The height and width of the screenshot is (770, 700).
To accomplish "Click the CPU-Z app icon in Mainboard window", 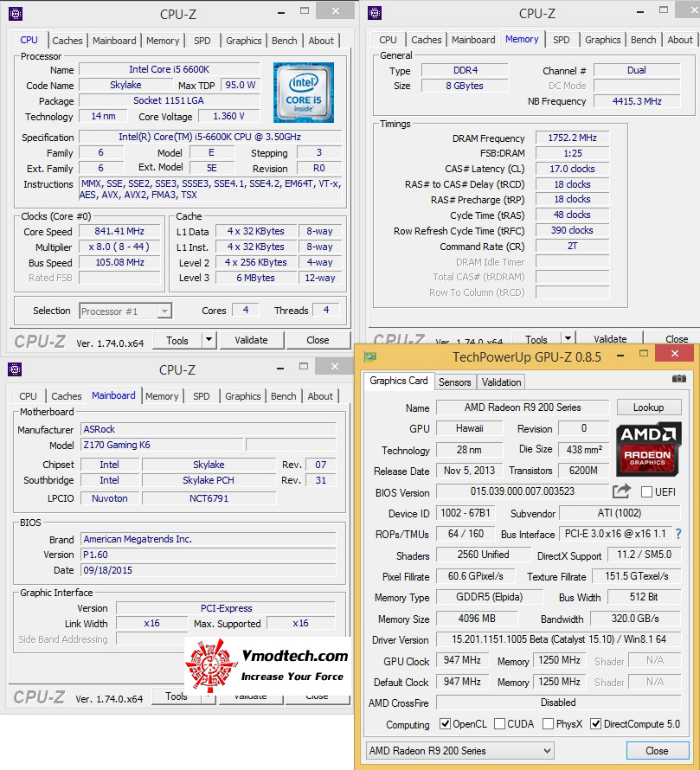I will pyautogui.click(x=15, y=369).
